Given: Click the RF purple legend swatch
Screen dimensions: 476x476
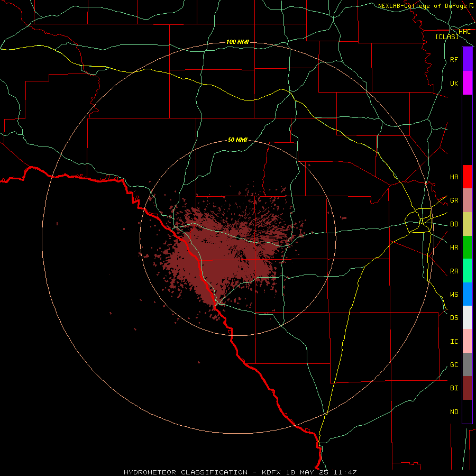Looking at the screenshot, I should (467, 59).
